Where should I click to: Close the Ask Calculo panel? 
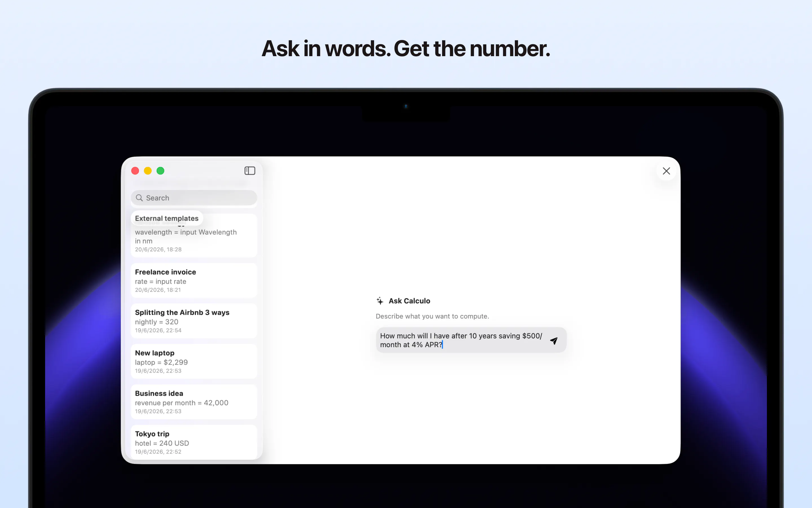click(666, 171)
